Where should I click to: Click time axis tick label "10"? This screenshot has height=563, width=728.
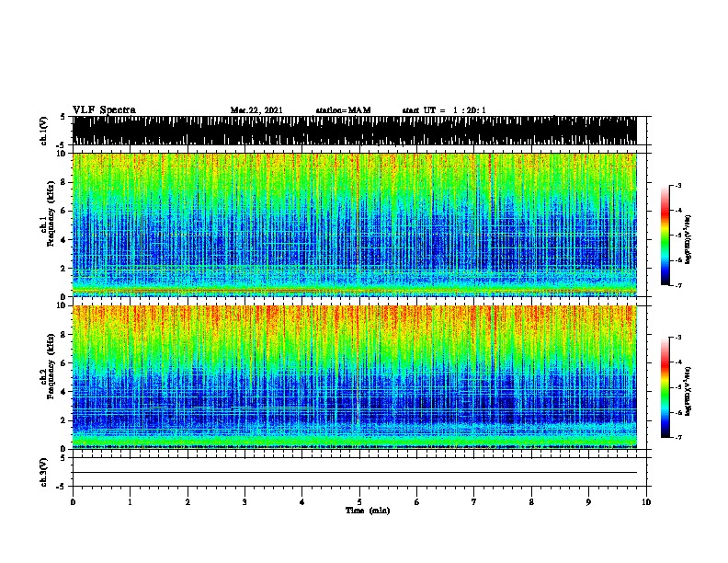pos(646,502)
